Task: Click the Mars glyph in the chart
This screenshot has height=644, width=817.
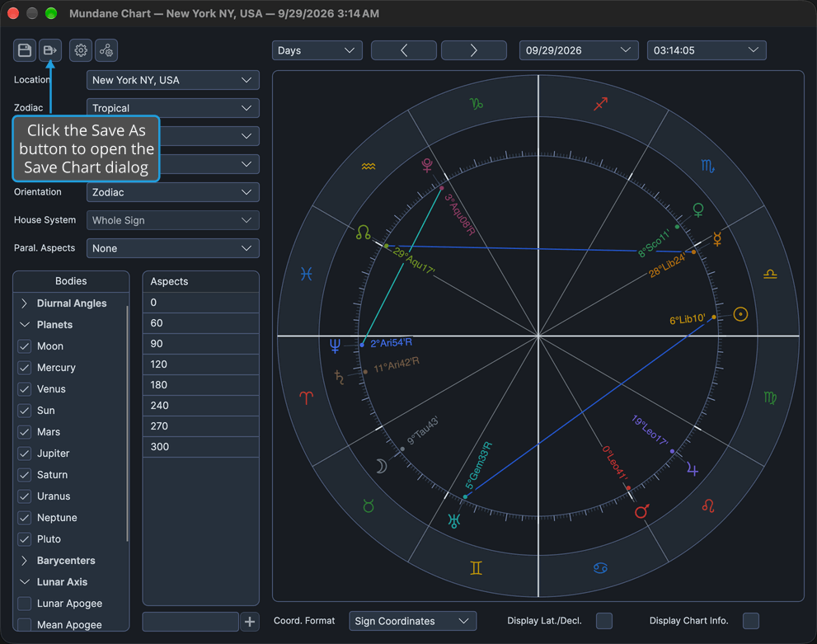Action: (642, 511)
